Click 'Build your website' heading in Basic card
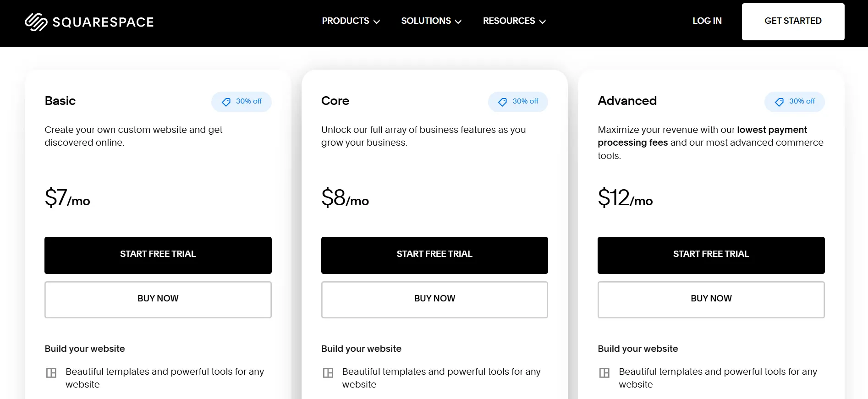The height and width of the screenshot is (399, 868). click(85, 349)
